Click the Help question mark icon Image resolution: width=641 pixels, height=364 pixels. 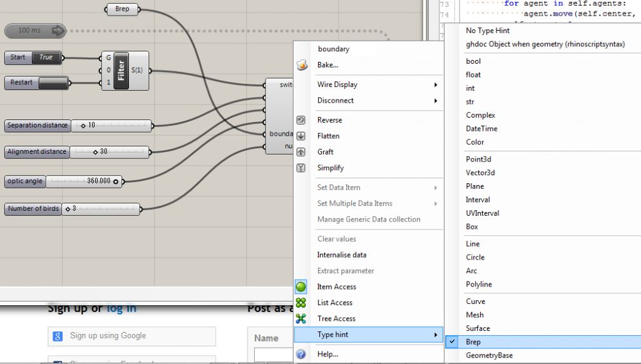[x=301, y=355]
